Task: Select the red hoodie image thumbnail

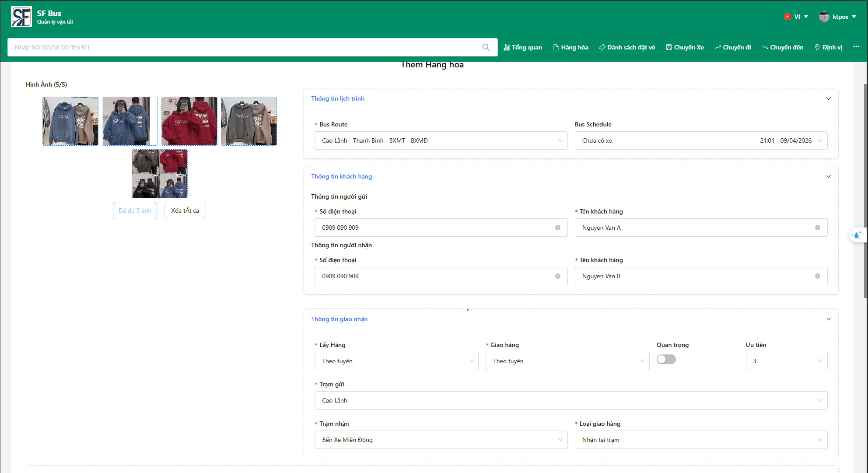Action: click(x=189, y=121)
